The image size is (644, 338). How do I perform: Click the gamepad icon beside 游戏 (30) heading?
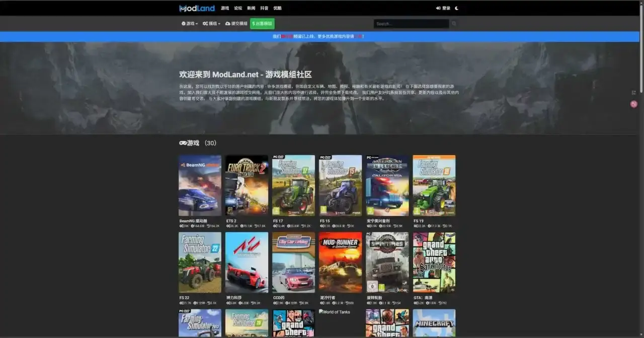click(x=183, y=143)
